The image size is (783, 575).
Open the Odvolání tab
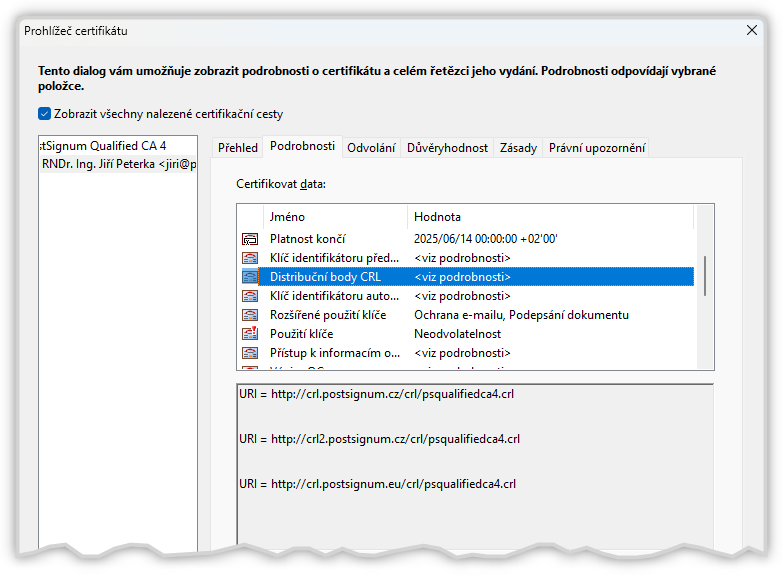[371, 148]
